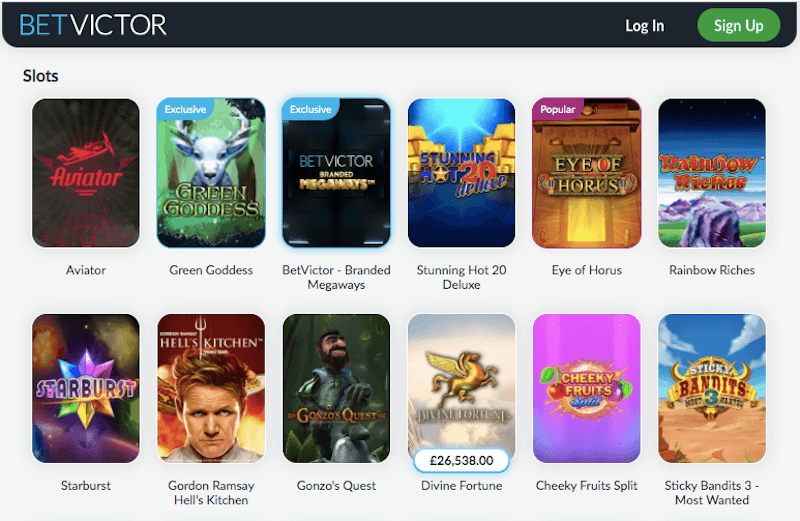Go to the BetVictor logo homepage
Viewport: 800px width, 521px height.
pos(93,25)
